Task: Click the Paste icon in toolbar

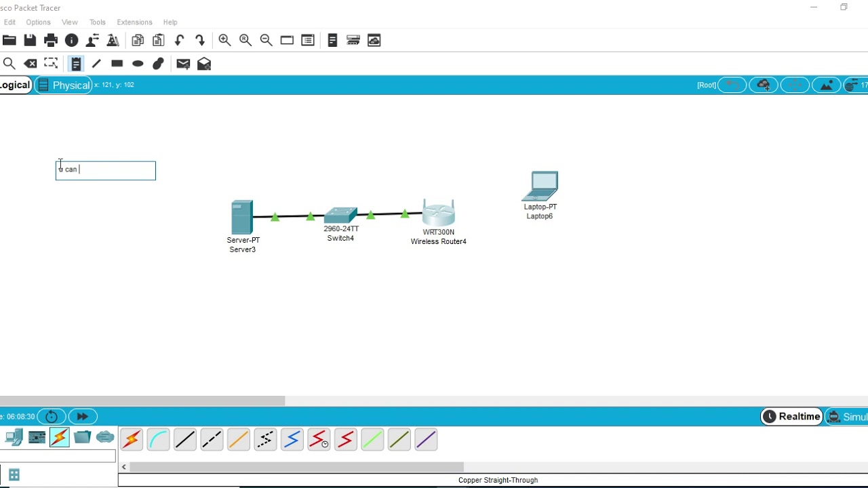Action: [159, 41]
